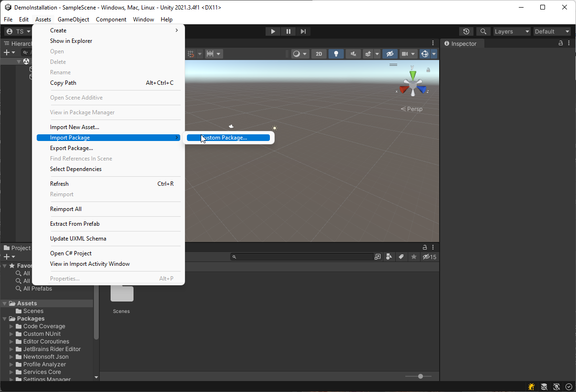
Task: Expand the Code Coverage package folder
Action: (11, 326)
